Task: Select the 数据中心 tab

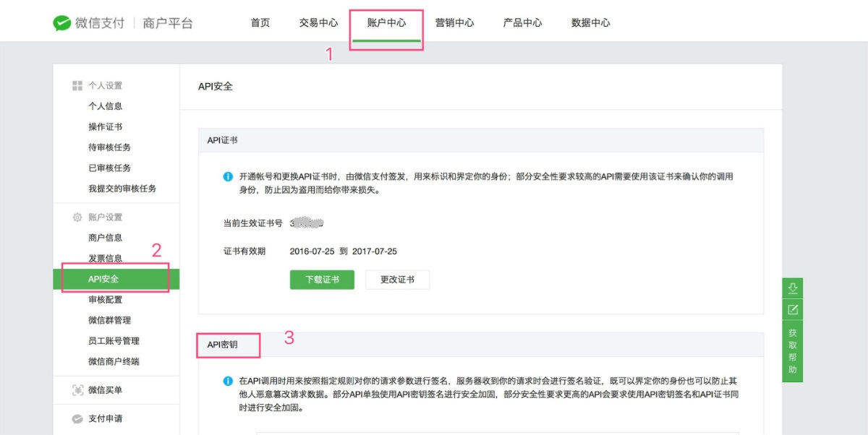Action: [x=590, y=23]
